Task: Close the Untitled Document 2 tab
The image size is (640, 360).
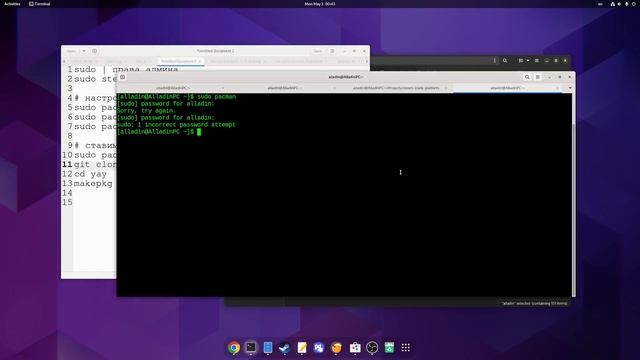Action: click(x=200, y=61)
